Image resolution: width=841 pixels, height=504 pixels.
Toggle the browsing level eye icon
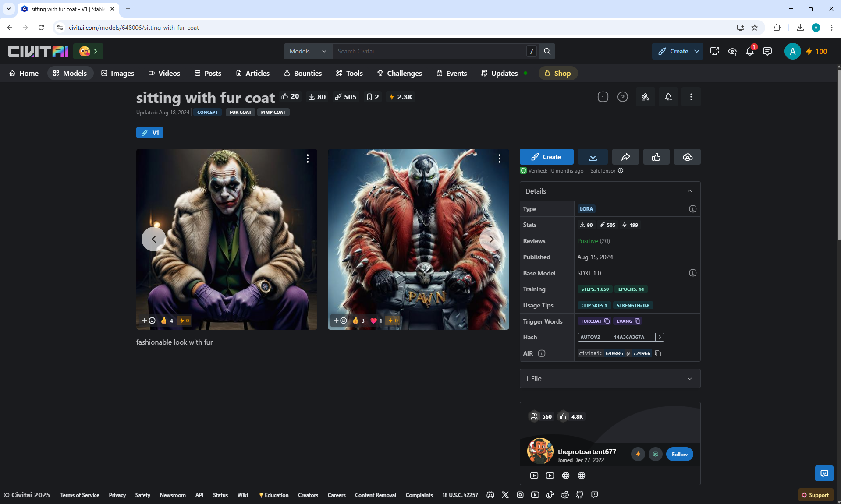[732, 51]
